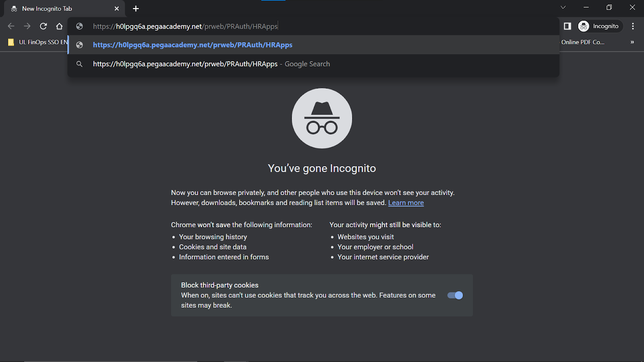Go back with the back arrow
The height and width of the screenshot is (362, 644).
click(x=11, y=26)
